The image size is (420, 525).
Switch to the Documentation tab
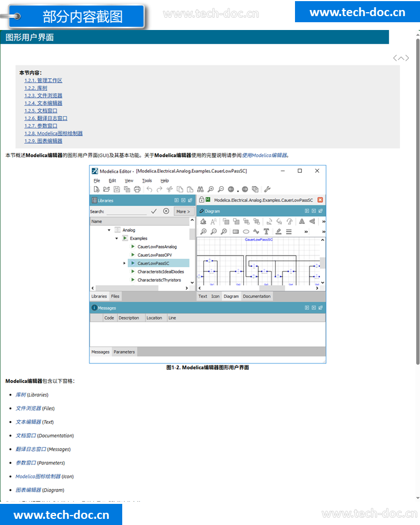(x=257, y=296)
